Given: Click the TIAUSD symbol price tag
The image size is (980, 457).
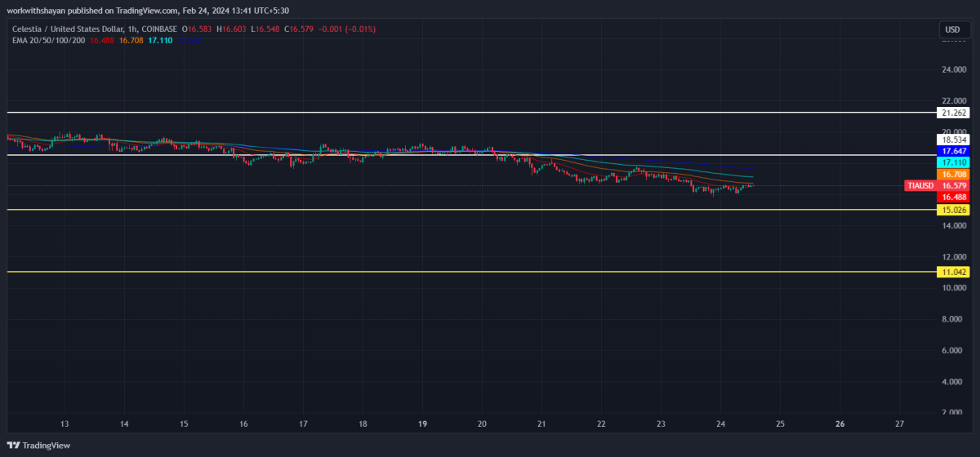Looking at the screenshot, I should pos(920,186).
